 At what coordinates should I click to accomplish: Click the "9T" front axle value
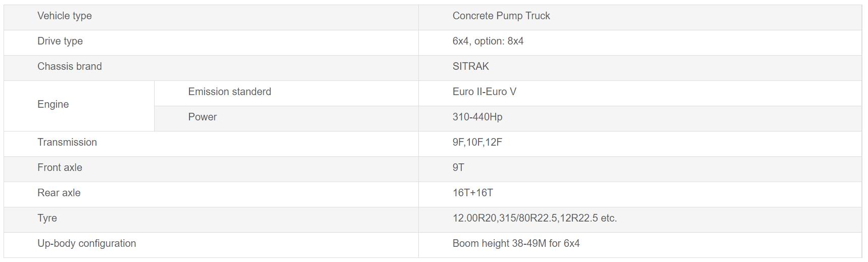(458, 167)
